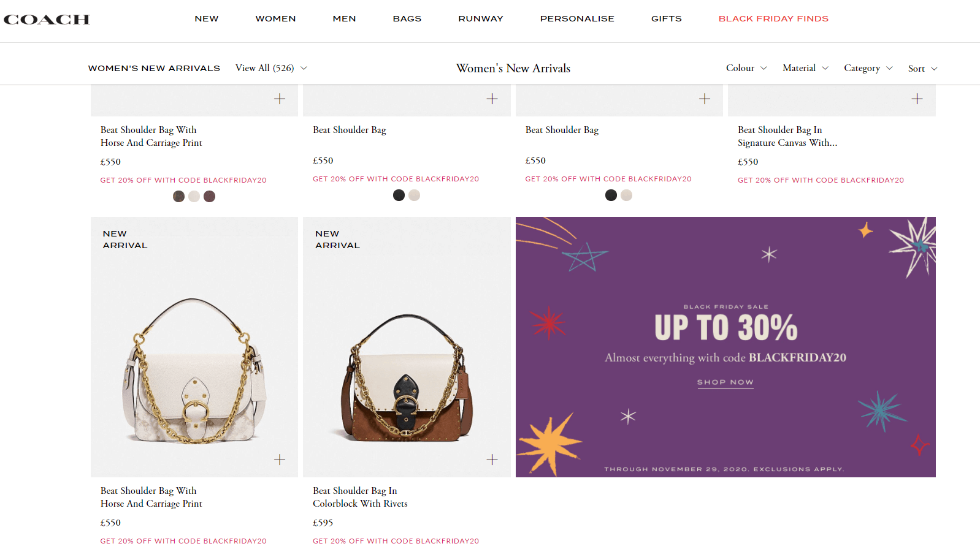Select black swatch under second Beat Shoulder Bag

(x=399, y=195)
